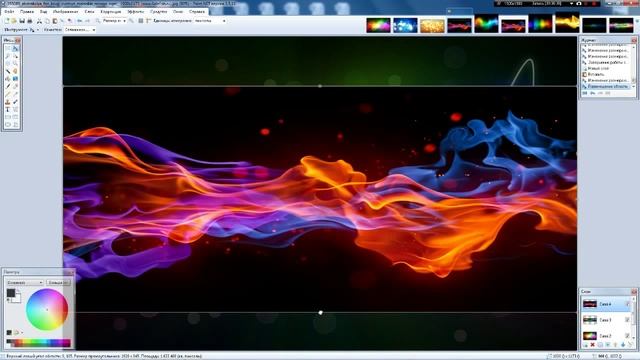The image size is (640, 360).
Task: Select the Freeform Shape tool
Action: [x=15, y=124]
